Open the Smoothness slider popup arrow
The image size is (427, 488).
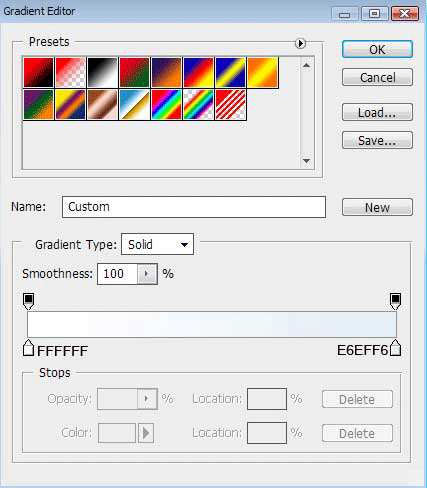pos(147,274)
